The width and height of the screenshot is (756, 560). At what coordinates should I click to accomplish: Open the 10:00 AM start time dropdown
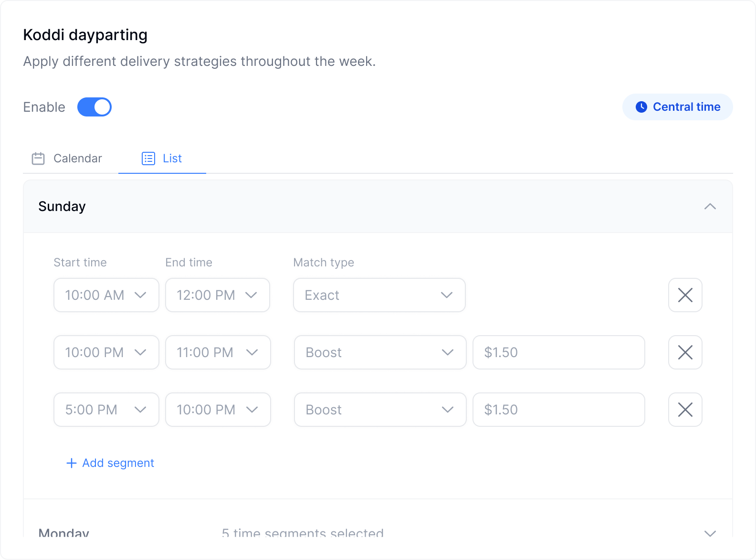tap(106, 295)
